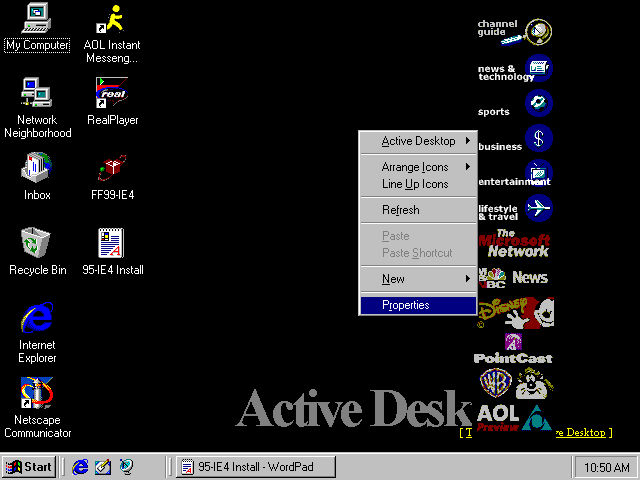The width and height of the screenshot is (640, 480).
Task: Click the 10:50 AM taskbar clock
Action: pos(603,467)
